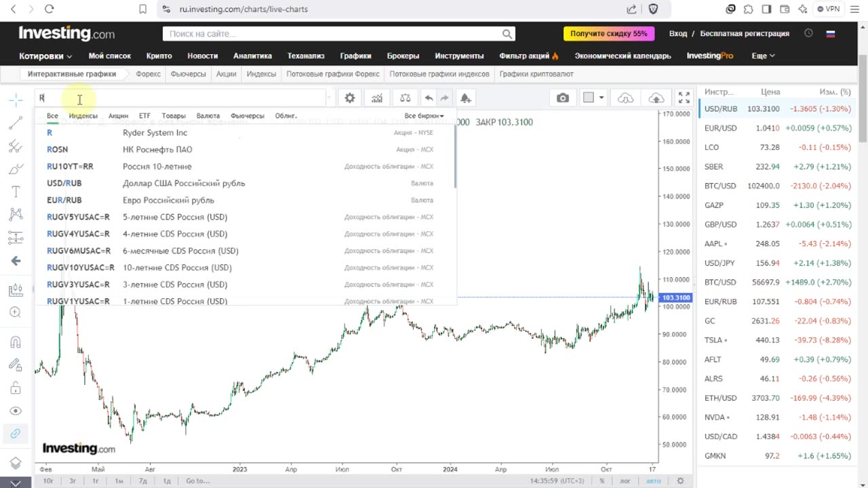Toggle stay in drawing mode
868x488 pixels.
tap(16, 365)
